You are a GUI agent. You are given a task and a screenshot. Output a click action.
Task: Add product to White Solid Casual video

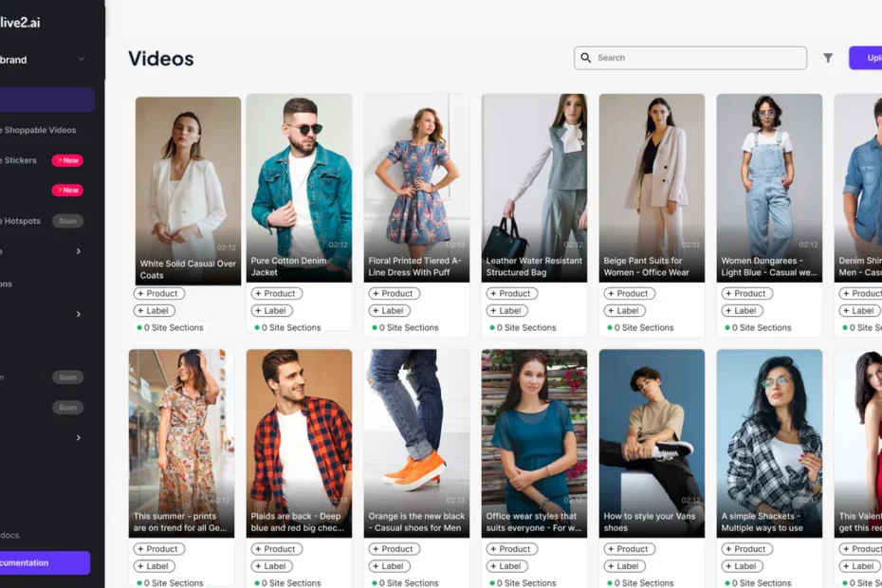pos(156,294)
